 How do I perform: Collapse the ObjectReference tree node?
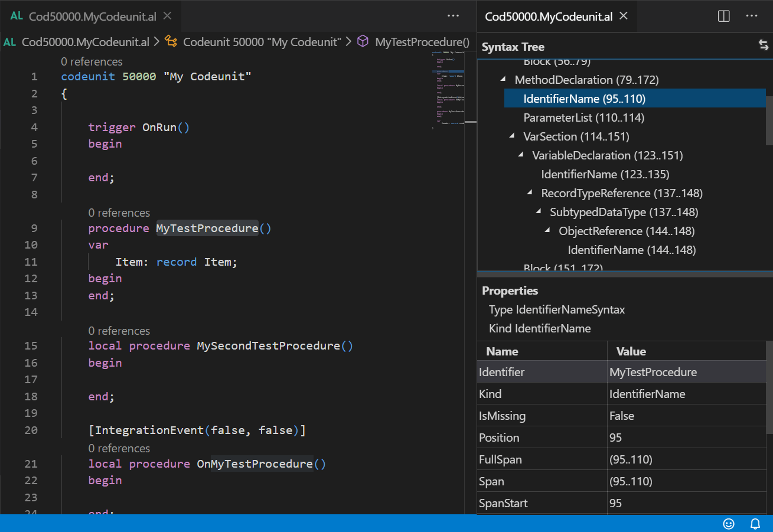click(x=547, y=231)
